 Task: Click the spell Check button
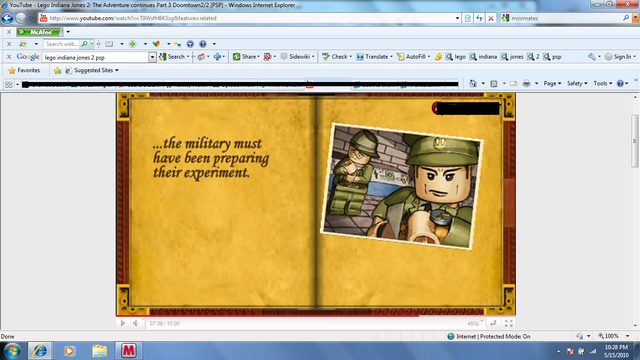coord(335,57)
